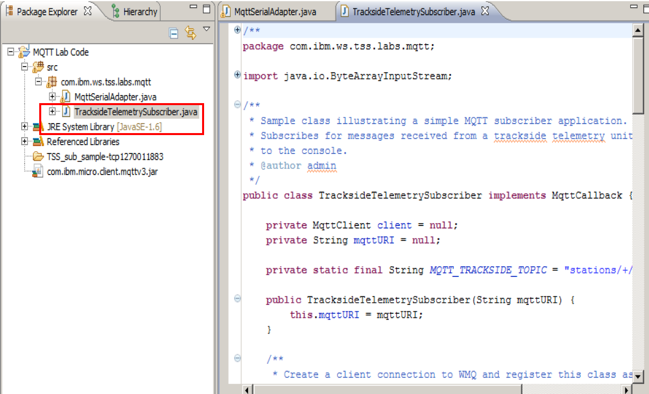
Task: Close the Package Explorer view tab
Action: coord(87,11)
